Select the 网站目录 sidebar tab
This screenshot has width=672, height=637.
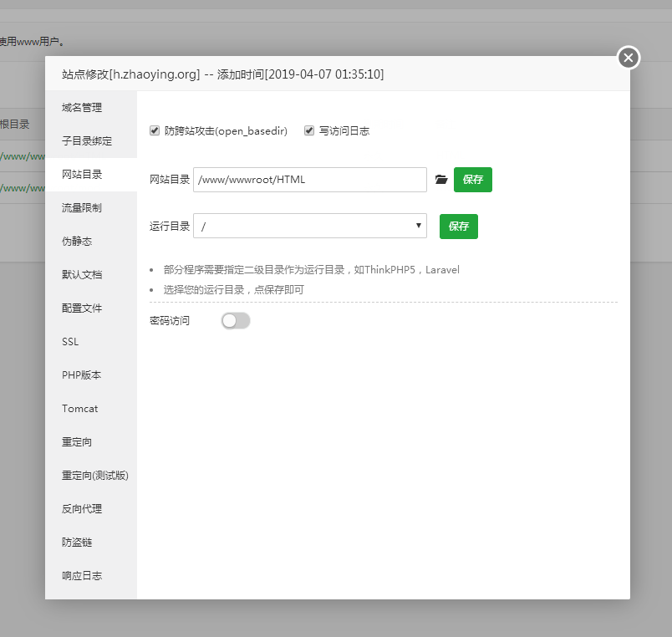click(x=91, y=175)
